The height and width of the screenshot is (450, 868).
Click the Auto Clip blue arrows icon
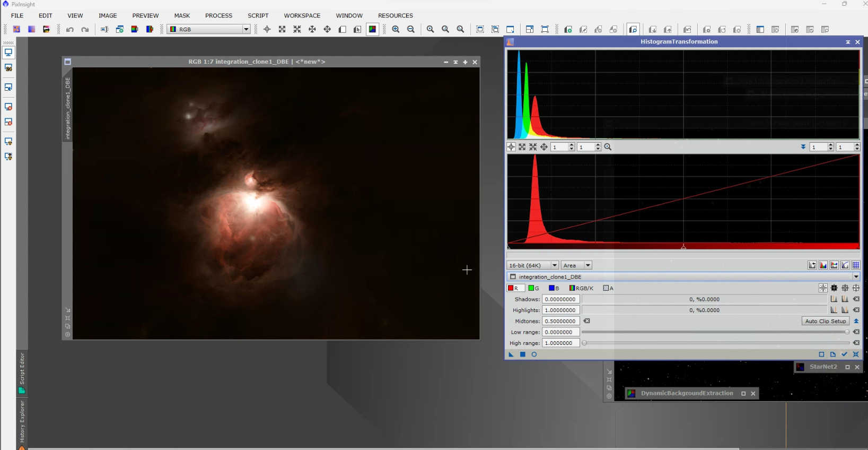coord(856,321)
